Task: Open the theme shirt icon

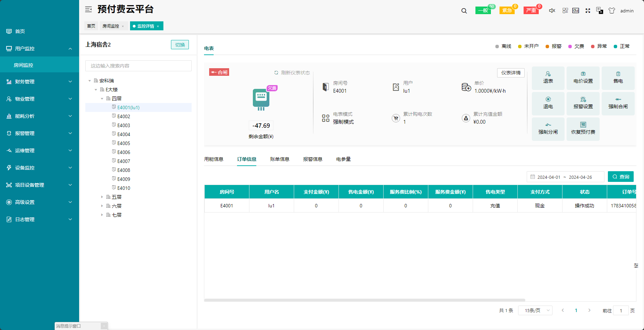Action: (x=612, y=11)
